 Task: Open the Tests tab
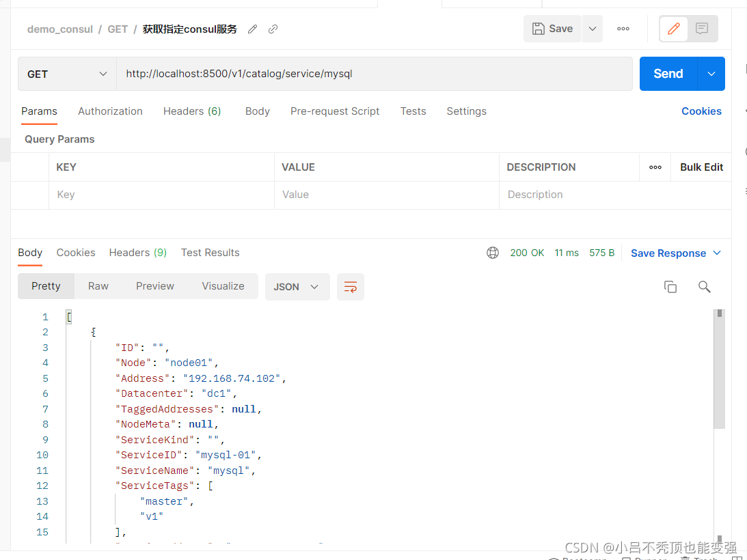coord(413,111)
